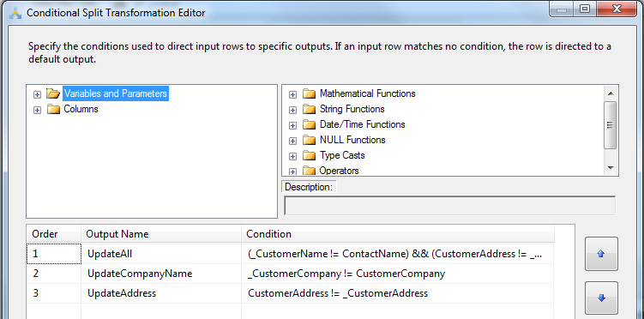Expand the Variables and Parameters node
The height and width of the screenshot is (319, 644).
point(38,94)
